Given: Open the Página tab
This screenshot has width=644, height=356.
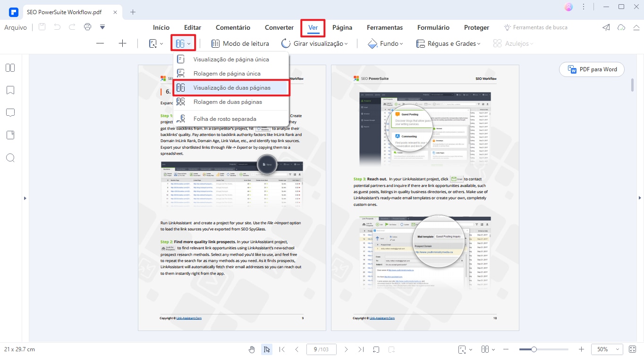Looking at the screenshot, I should 342,27.
